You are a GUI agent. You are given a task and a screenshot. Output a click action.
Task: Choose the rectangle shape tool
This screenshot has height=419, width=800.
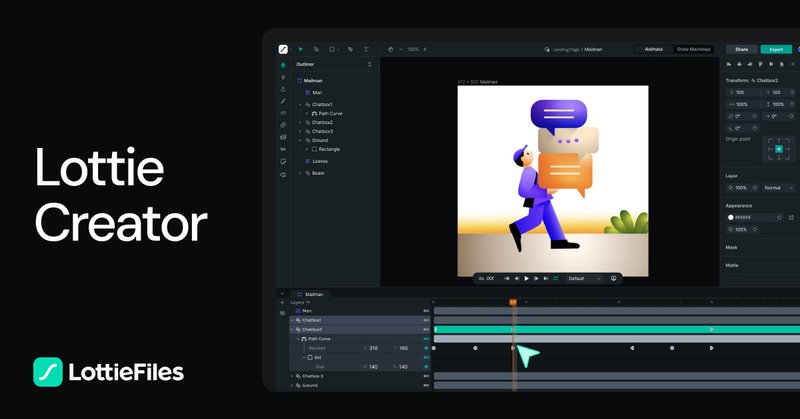point(332,50)
